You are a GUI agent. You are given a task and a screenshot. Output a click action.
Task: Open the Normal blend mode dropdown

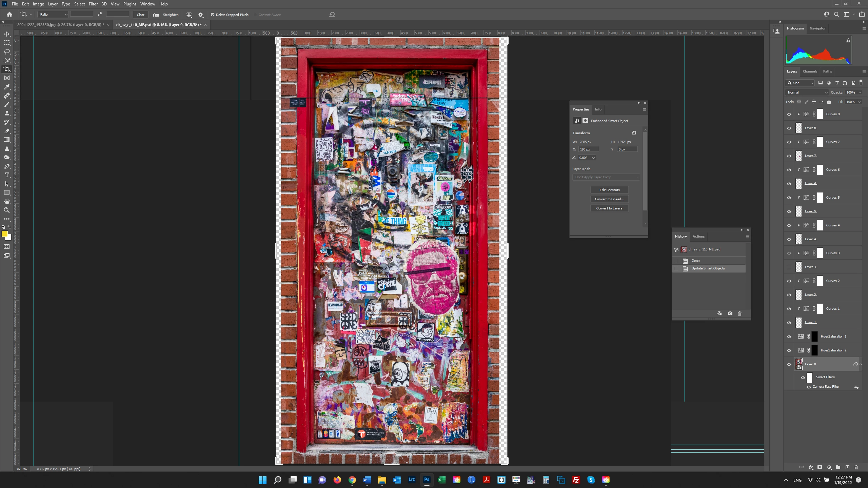point(807,92)
